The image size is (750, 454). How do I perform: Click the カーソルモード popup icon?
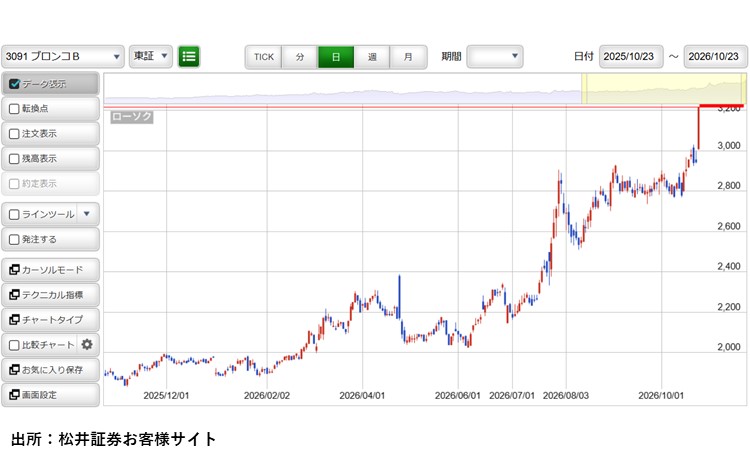pyautogui.click(x=14, y=270)
